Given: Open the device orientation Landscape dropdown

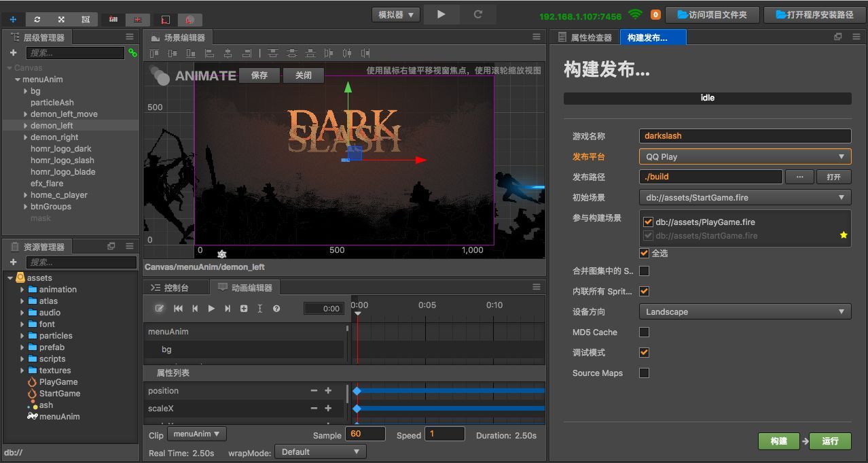Looking at the screenshot, I should point(744,311).
